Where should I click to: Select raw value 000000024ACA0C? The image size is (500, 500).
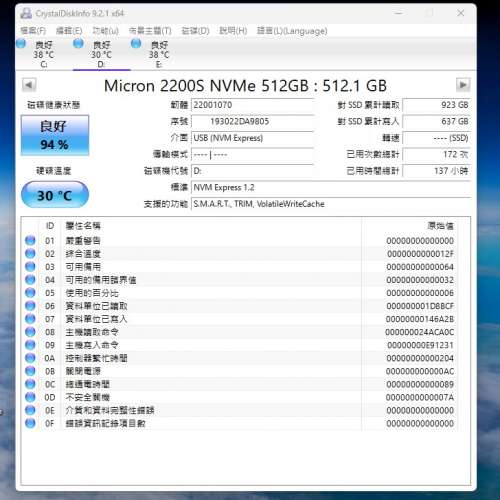(x=420, y=332)
